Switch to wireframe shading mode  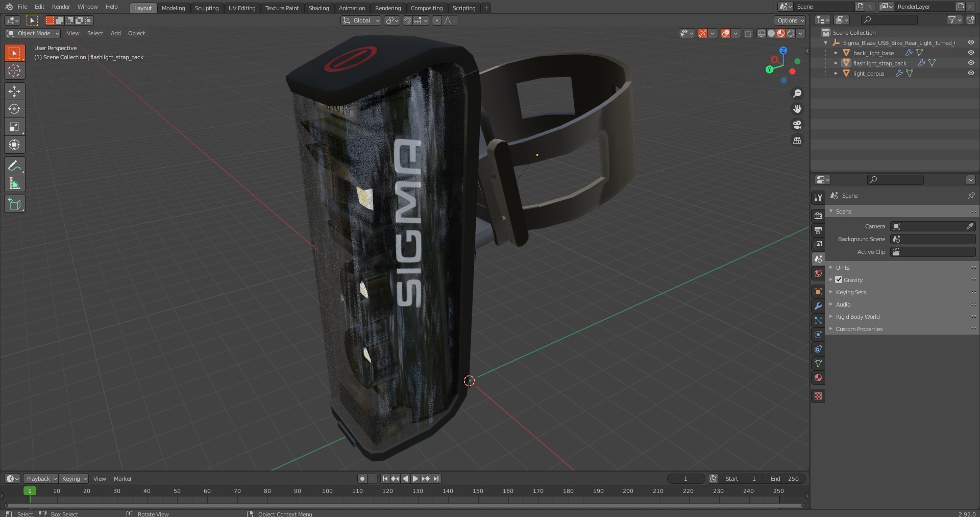[x=762, y=33]
